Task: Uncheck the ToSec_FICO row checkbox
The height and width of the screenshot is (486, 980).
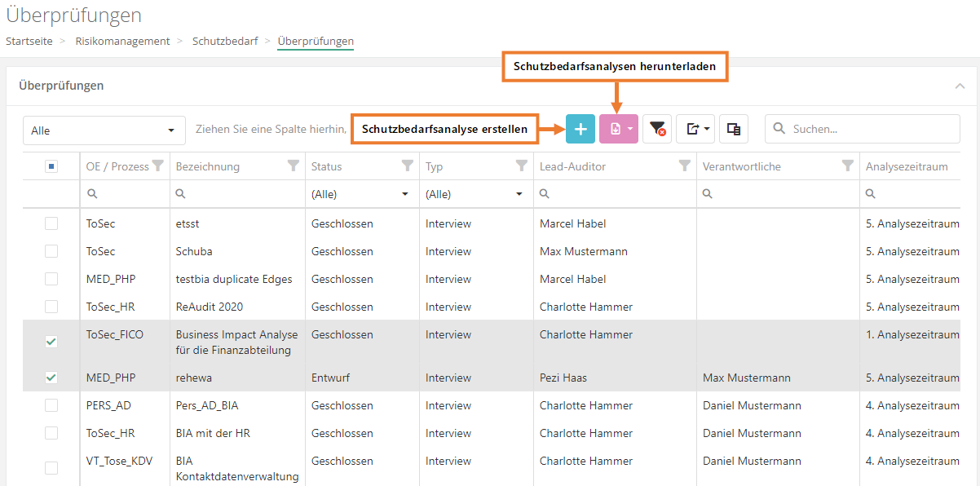Action: 51,342
